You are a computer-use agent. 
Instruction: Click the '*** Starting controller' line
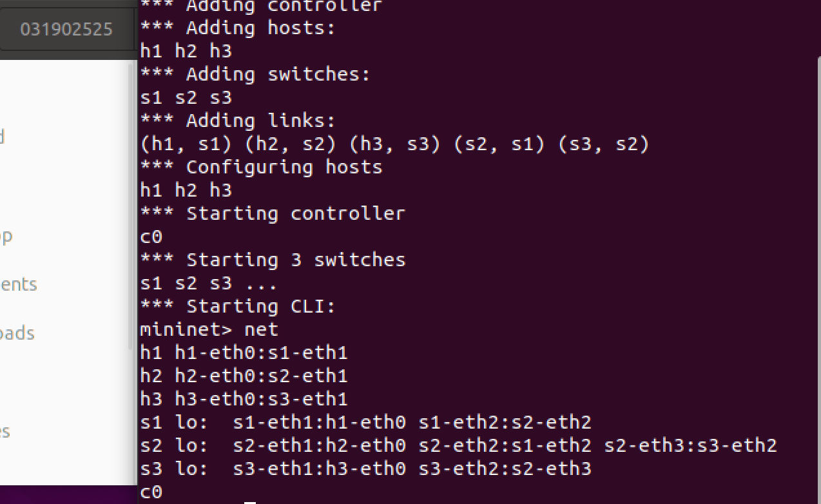coord(273,213)
